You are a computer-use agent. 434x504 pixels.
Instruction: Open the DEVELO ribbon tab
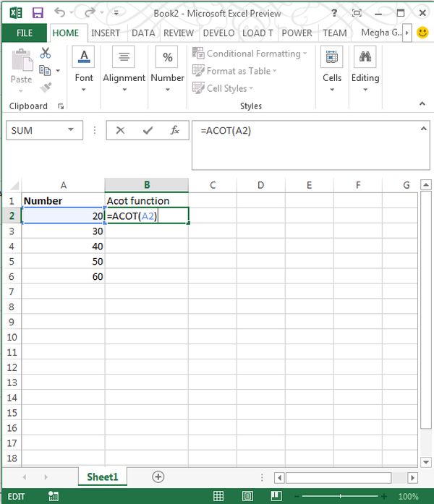(x=218, y=33)
